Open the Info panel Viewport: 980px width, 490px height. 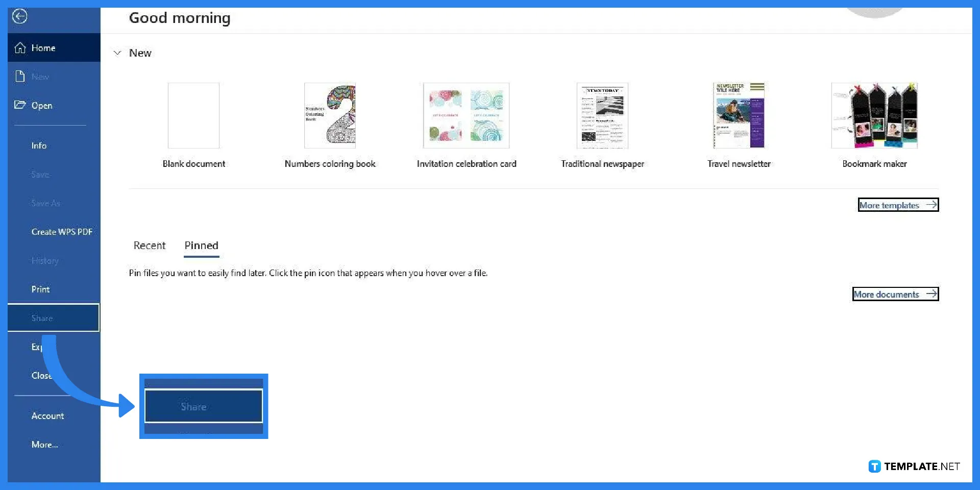point(39,145)
